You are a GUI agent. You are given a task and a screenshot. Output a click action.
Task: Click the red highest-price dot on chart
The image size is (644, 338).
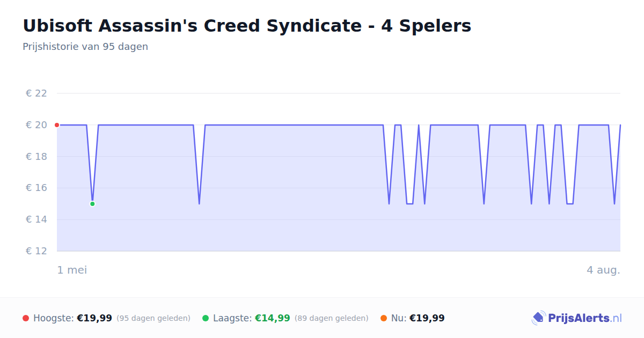pyautogui.click(x=57, y=125)
